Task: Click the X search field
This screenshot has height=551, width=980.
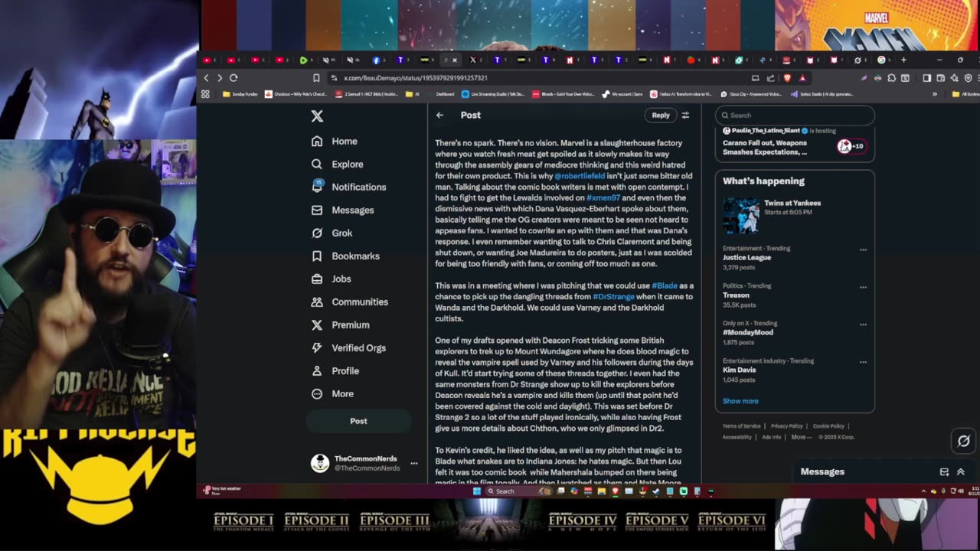Action: [795, 115]
